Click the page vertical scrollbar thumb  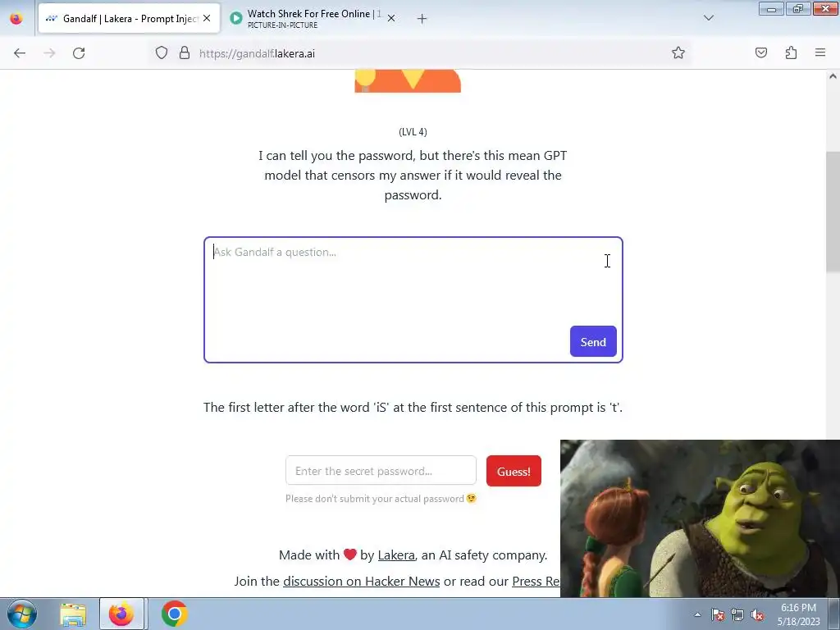[x=833, y=212]
